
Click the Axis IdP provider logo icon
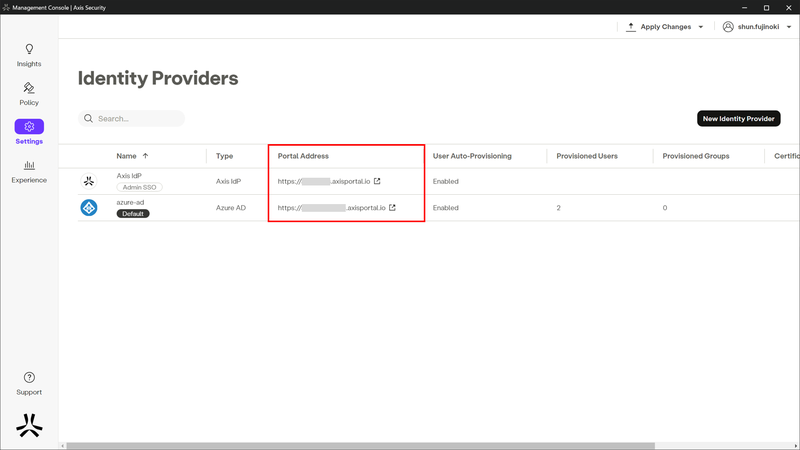coord(89,181)
